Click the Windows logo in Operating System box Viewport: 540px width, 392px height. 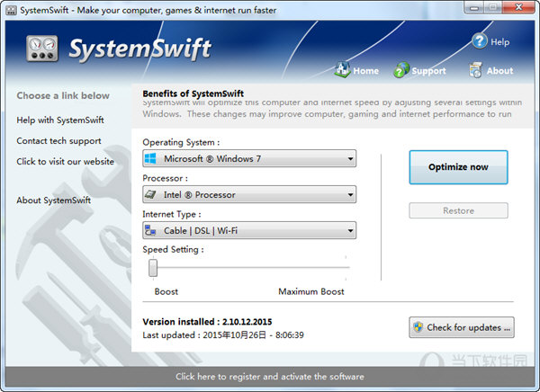point(150,158)
